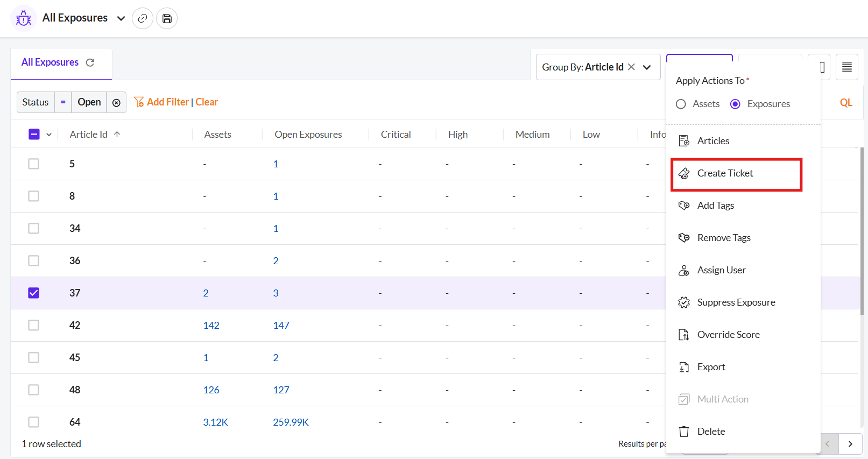Go to the next results page

[x=850, y=444]
